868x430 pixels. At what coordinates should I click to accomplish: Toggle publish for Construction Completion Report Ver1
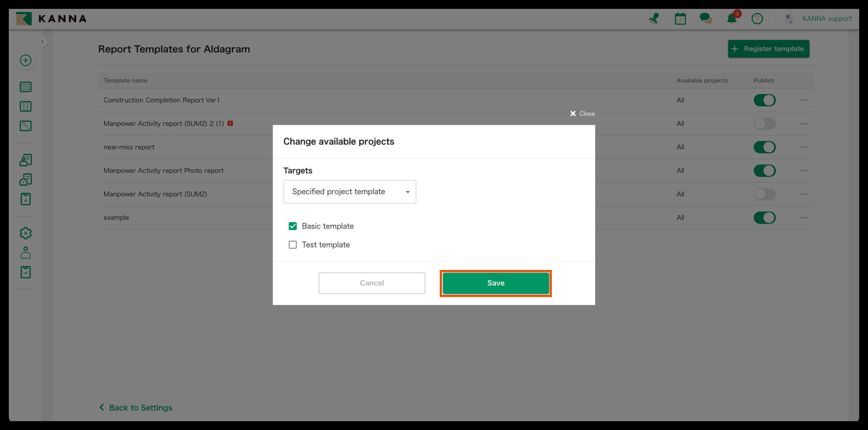coord(764,100)
